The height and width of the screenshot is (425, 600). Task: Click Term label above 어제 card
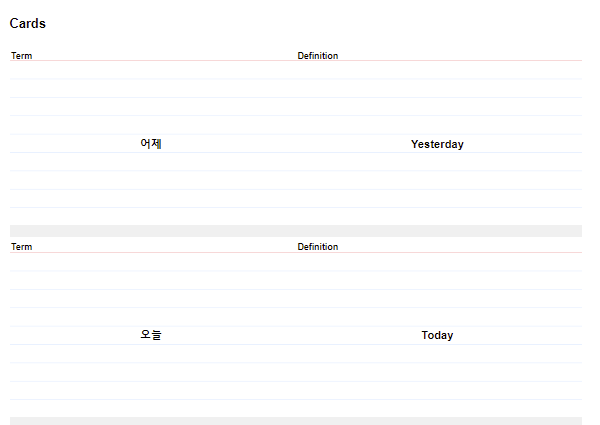click(21, 56)
